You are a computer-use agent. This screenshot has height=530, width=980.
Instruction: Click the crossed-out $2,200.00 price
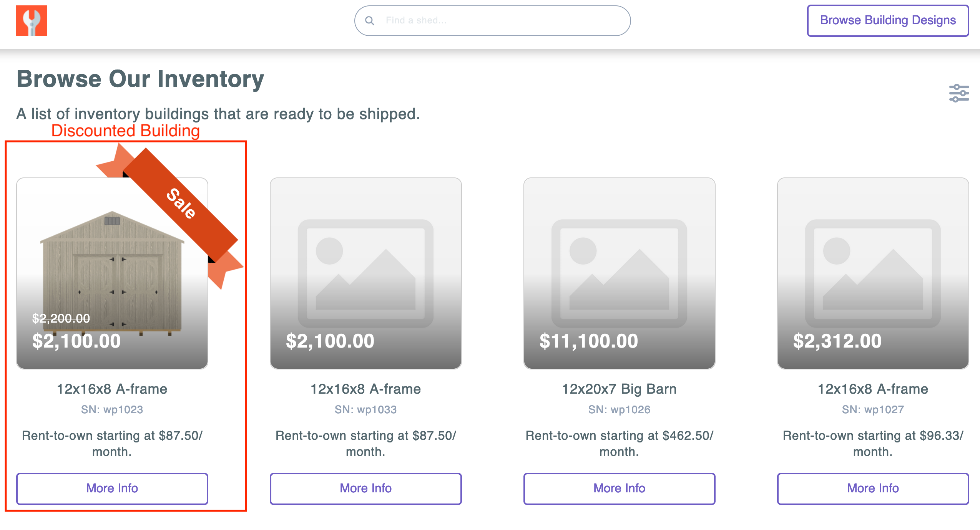tap(61, 318)
